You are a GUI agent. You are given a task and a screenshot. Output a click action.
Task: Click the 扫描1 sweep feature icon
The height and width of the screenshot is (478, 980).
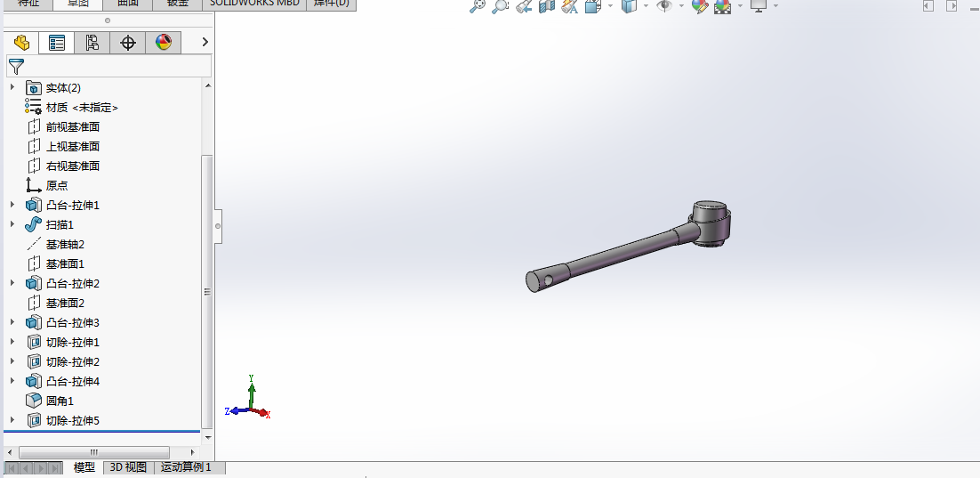coord(34,224)
